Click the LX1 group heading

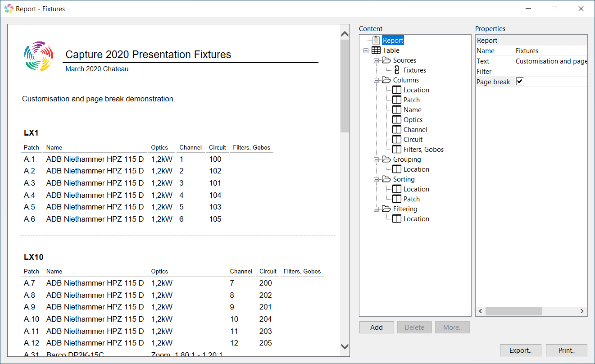(x=32, y=133)
